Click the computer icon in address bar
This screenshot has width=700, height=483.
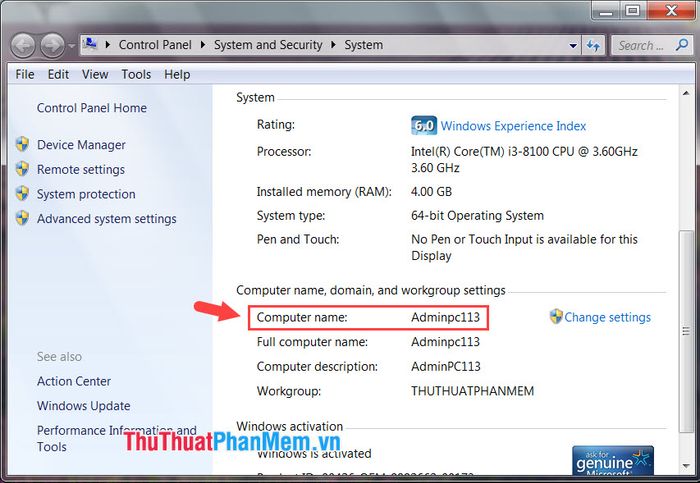click(x=90, y=45)
